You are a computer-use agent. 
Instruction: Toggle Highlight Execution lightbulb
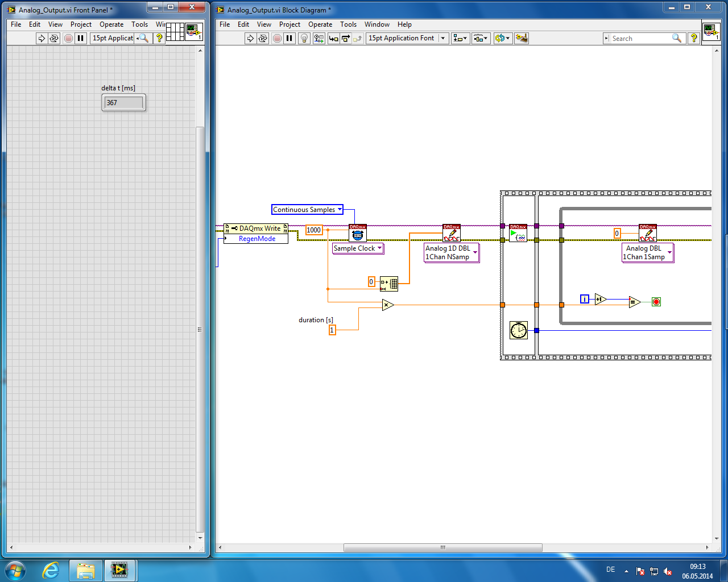pos(304,38)
